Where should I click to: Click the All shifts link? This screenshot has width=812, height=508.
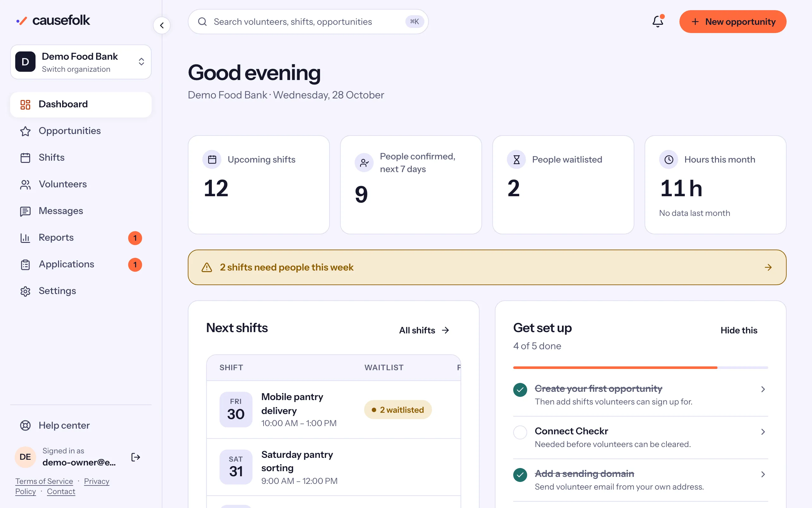[424, 330]
